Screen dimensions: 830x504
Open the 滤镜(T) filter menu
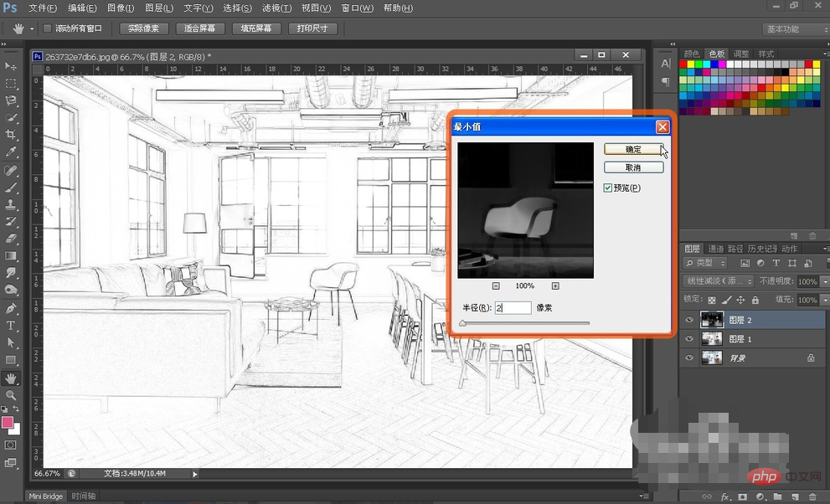click(x=277, y=8)
